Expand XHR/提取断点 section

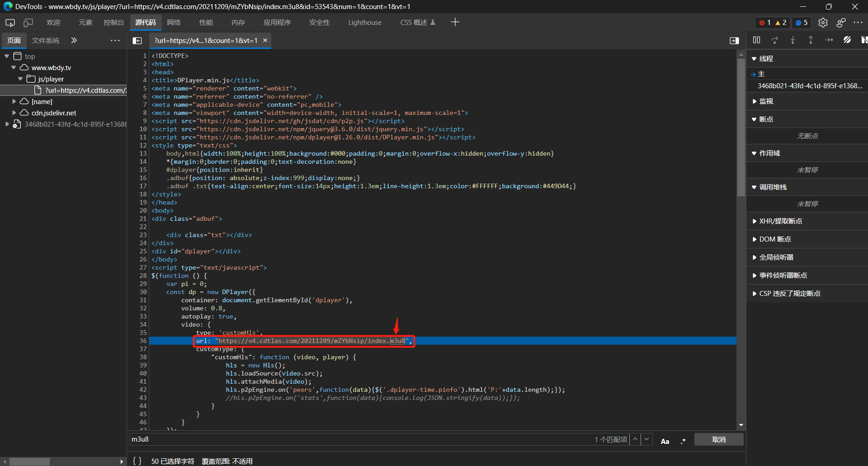point(807,221)
